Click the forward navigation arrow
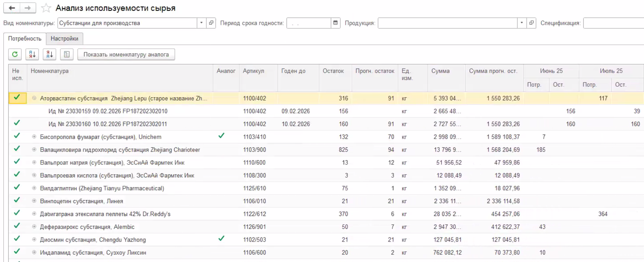The height and width of the screenshot is (262, 644). coord(28,8)
